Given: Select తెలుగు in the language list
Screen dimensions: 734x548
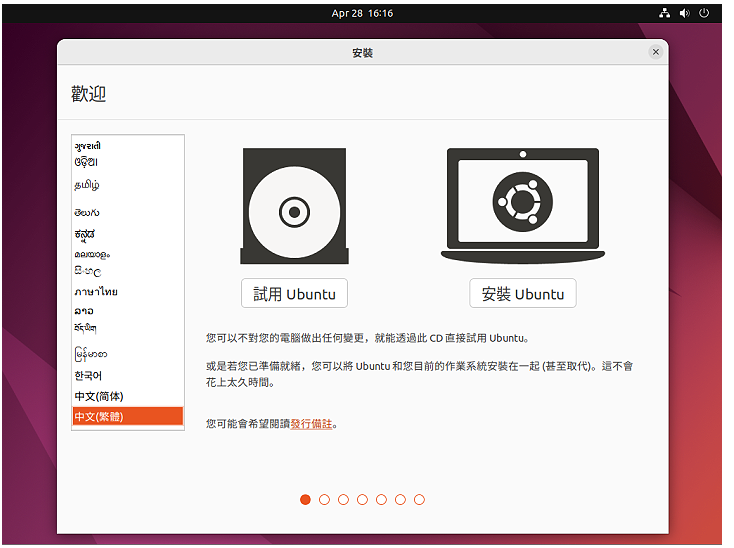Looking at the screenshot, I should pyautogui.click(x=128, y=213).
